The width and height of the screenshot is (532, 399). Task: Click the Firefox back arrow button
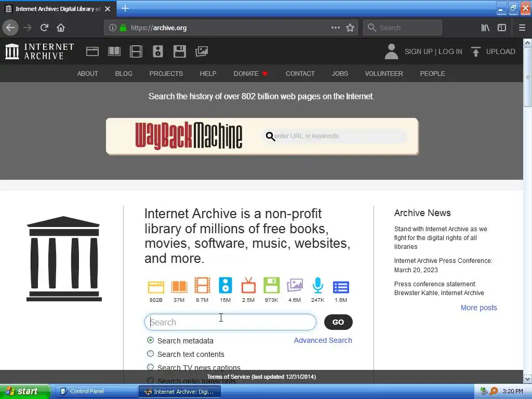click(10, 28)
